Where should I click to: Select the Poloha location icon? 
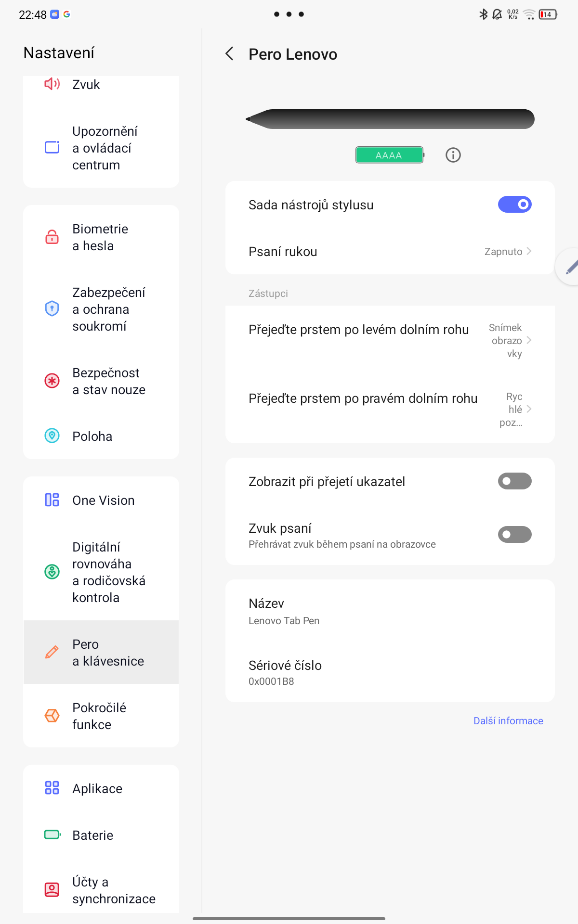click(52, 436)
